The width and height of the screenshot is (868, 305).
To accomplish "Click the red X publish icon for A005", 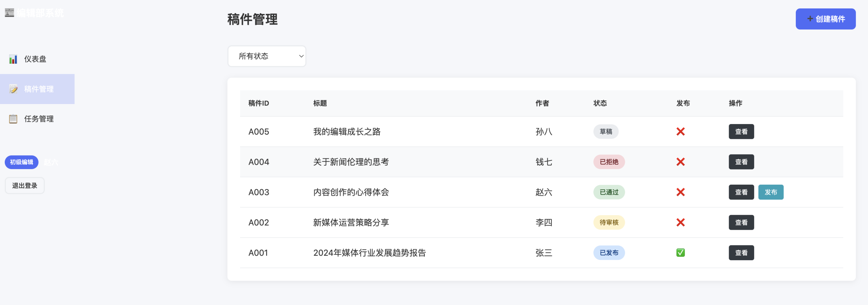I will coord(681,131).
